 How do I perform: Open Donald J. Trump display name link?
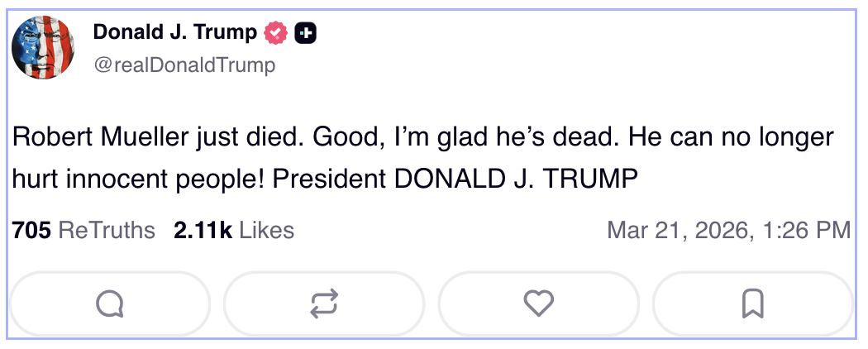click(174, 32)
